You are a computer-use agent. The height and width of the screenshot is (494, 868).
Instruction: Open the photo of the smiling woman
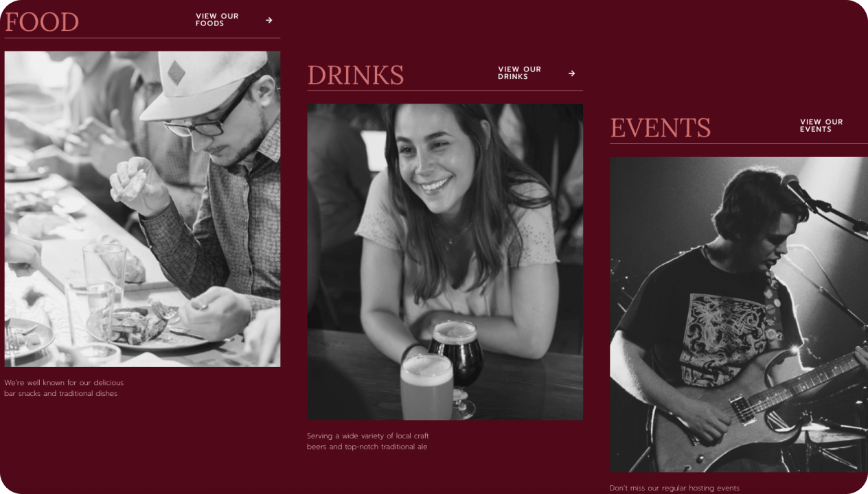pos(445,262)
